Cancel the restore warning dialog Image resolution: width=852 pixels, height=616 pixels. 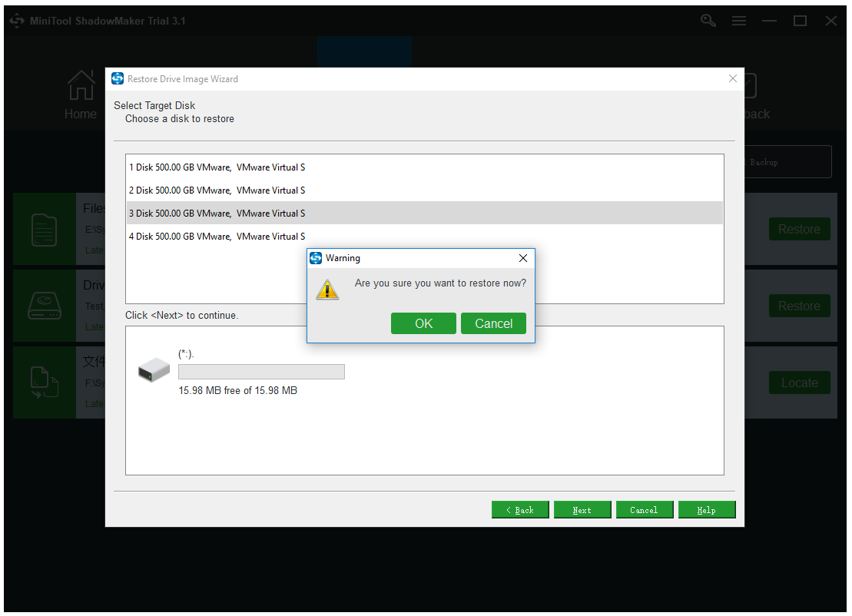(x=493, y=323)
